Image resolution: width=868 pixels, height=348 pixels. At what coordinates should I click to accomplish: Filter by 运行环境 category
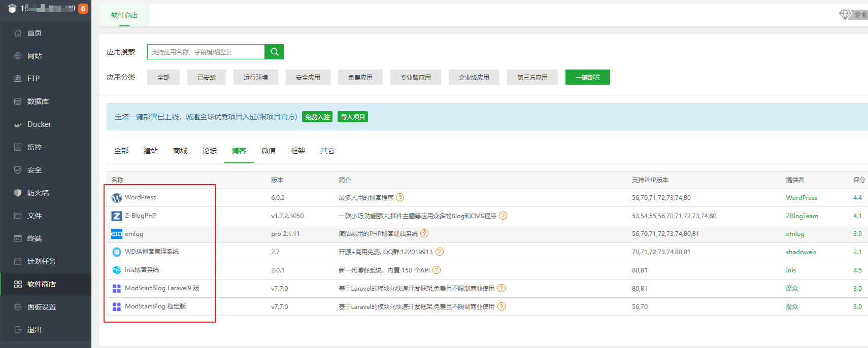(256, 77)
